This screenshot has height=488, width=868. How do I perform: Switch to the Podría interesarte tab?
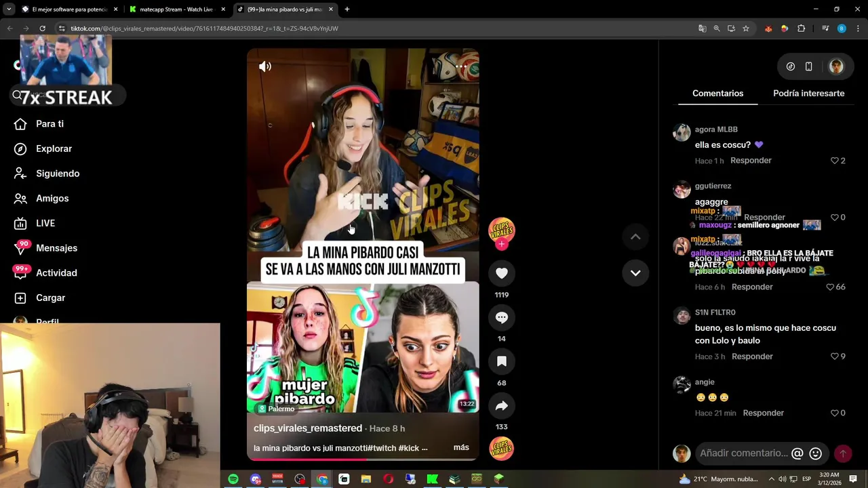(808, 94)
